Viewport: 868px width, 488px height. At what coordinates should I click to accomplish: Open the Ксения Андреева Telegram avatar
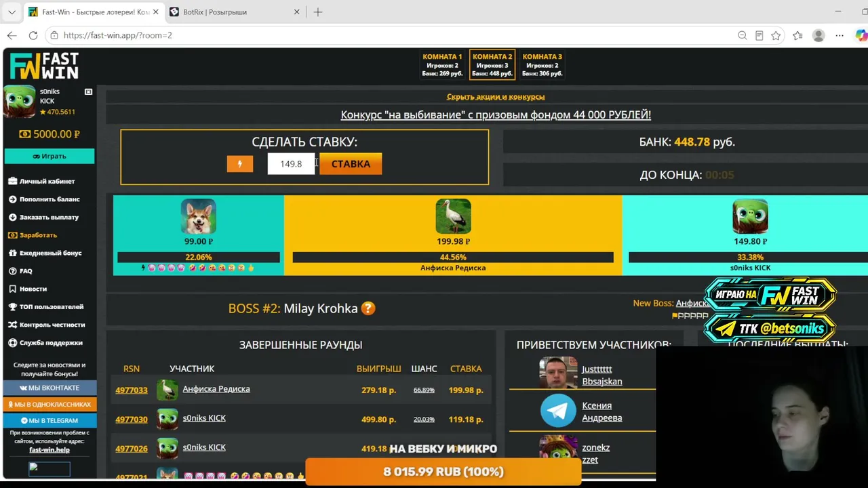tap(558, 411)
